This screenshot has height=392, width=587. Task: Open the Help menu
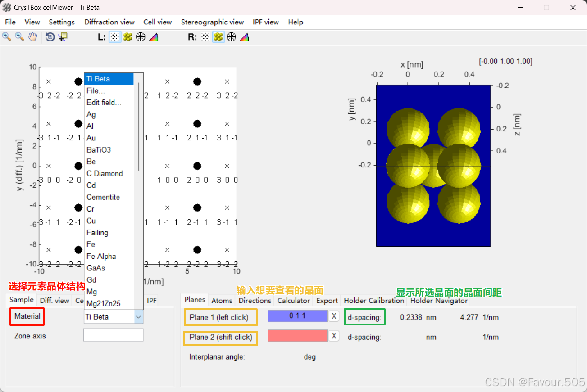pos(296,22)
